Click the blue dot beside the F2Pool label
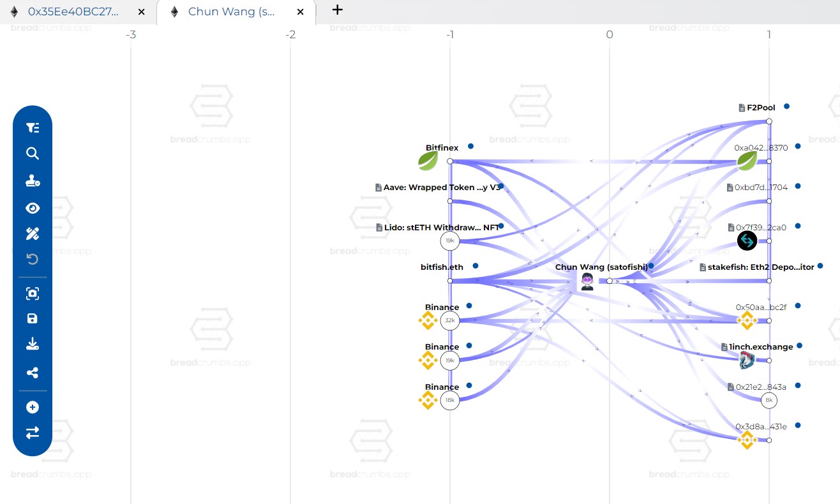Viewport: 840px width, 504px height. pyautogui.click(x=787, y=107)
